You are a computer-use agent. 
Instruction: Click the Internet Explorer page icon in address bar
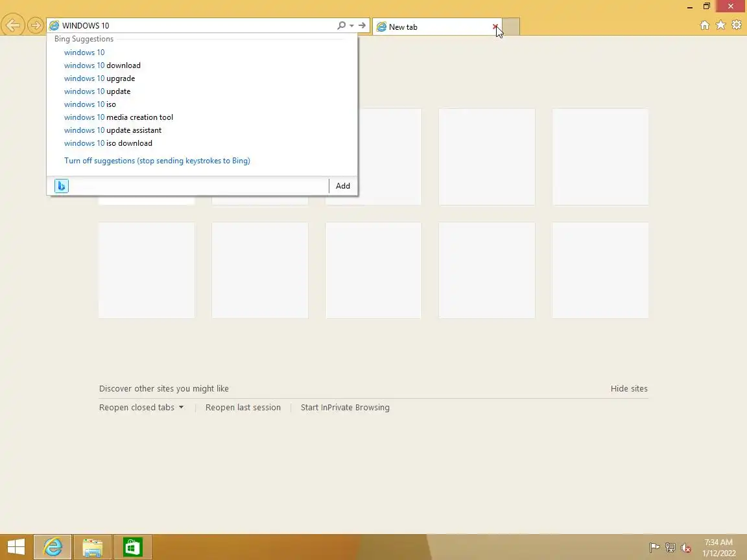pos(54,26)
